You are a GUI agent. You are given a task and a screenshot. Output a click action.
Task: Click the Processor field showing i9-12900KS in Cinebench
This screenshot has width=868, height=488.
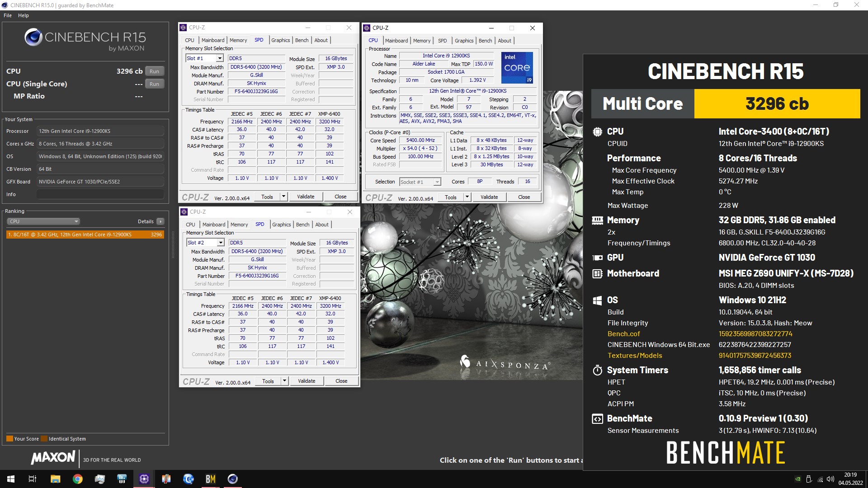coord(100,131)
